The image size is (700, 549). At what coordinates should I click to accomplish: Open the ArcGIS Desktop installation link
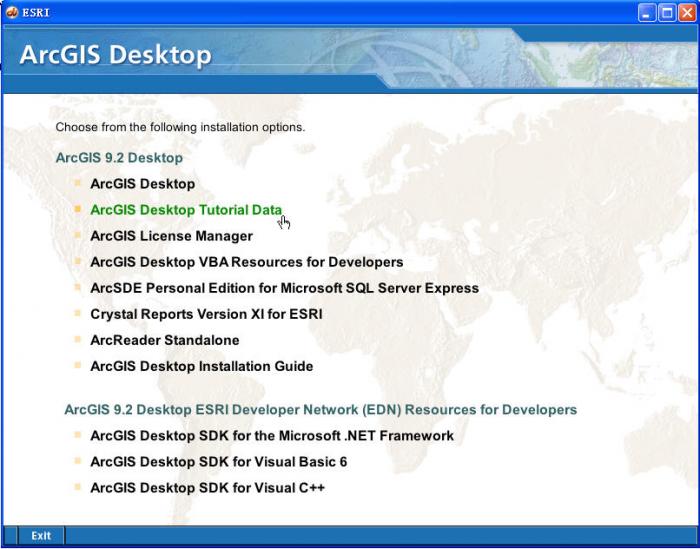(x=142, y=184)
